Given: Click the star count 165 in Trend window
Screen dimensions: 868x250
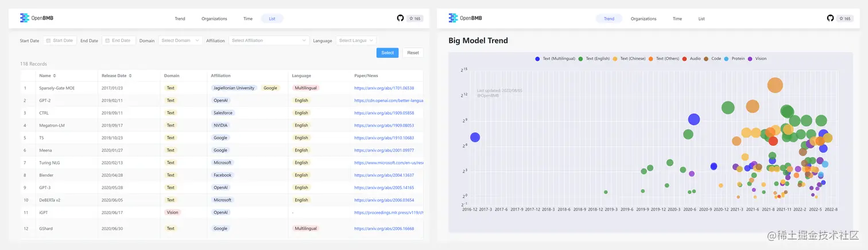Looking at the screenshot, I should (x=844, y=18).
